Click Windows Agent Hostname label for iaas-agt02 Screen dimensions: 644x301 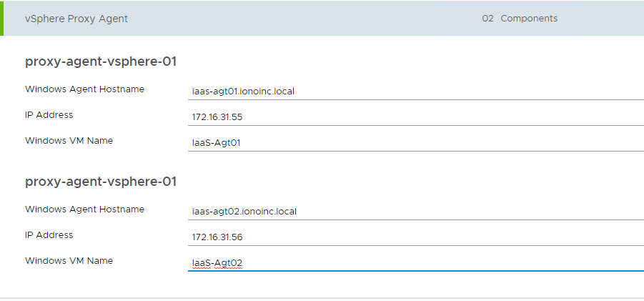point(84,209)
